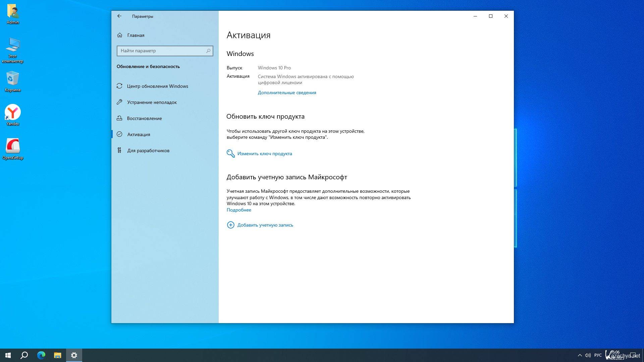Click the back arrow in Settings
The height and width of the screenshot is (362, 644).
[119, 16]
